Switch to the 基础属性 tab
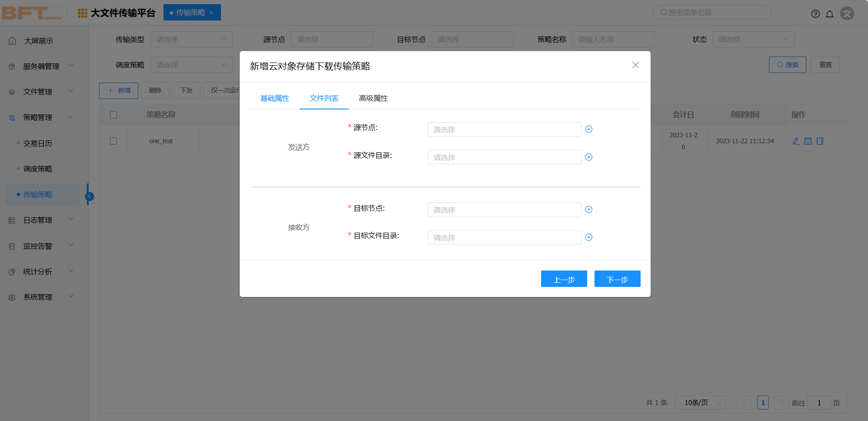Viewport: 868px width, 421px height. coord(274,99)
